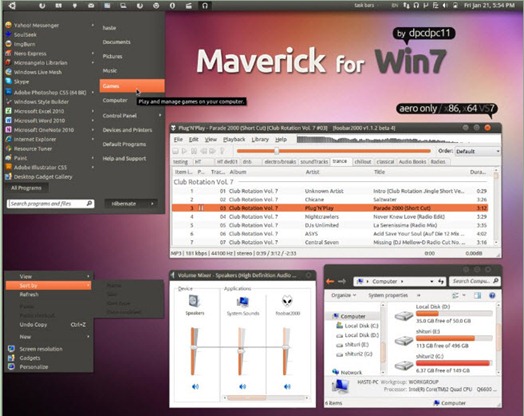Click the Speakers volume slider handle
The image size is (524, 416).
(194, 348)
